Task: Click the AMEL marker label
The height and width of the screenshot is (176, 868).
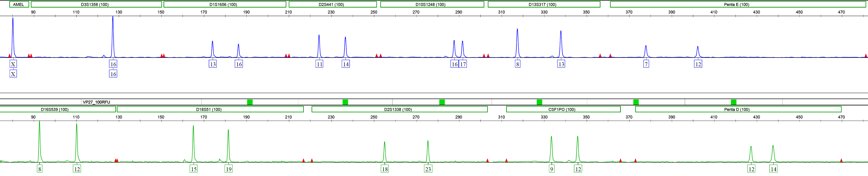Action: [x=19, y=4]
